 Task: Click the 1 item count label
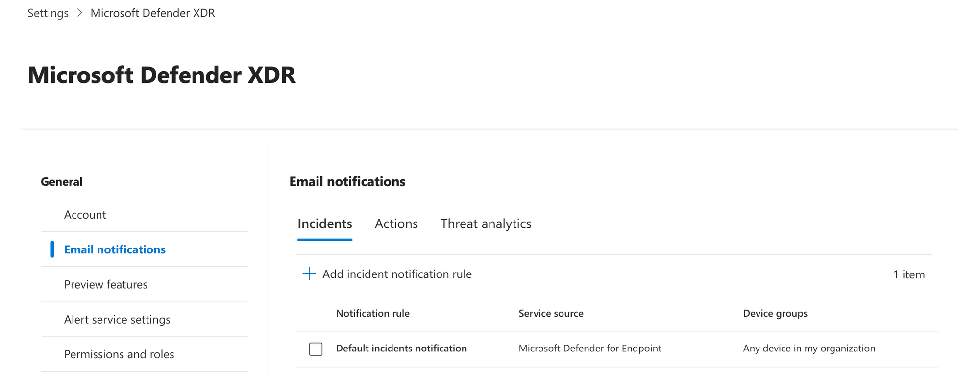(x=909, y=274)
